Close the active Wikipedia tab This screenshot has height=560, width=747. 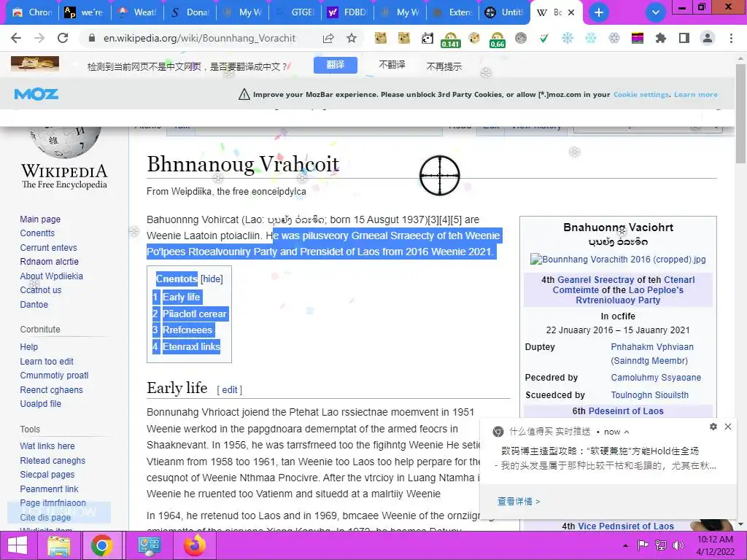(x=572, y=13)
